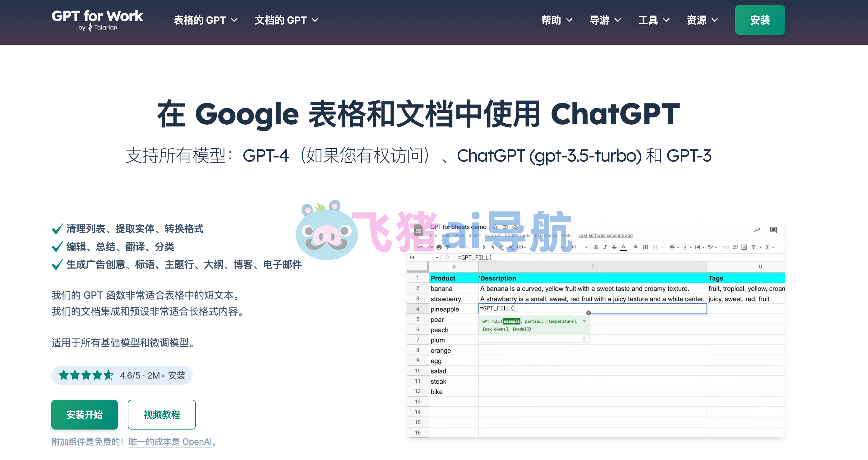The image size is (868, 460).
Task: Click the fill color paint bucket icon
Action: 635,247
